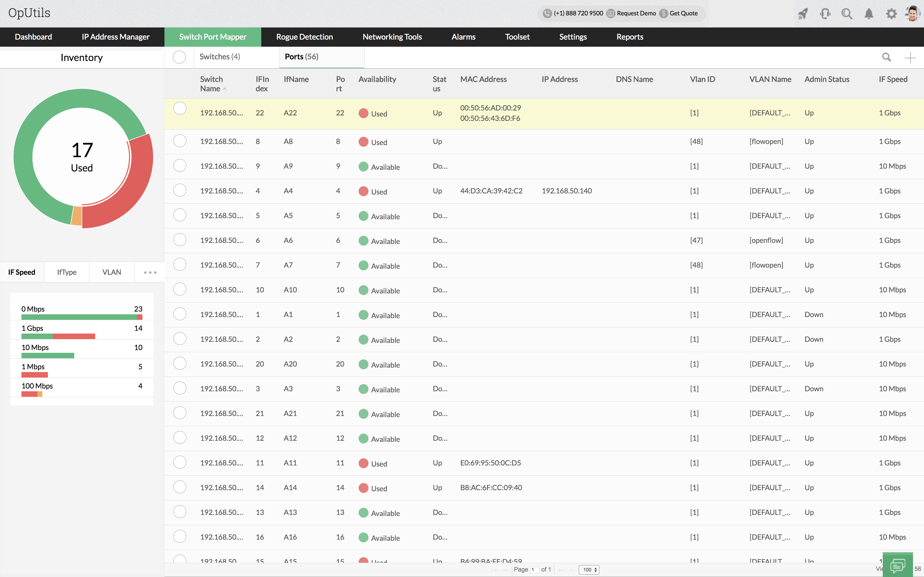924x577 pixels.
Task: Select the A22 port row radio button
Action: coord(180,108)
